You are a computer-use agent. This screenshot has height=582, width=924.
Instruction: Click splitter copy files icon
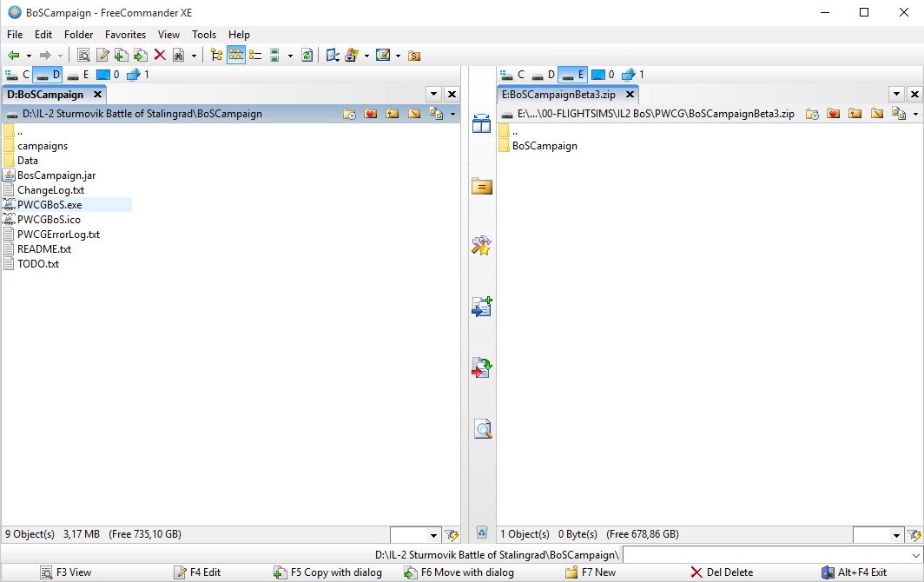point(481,307)
